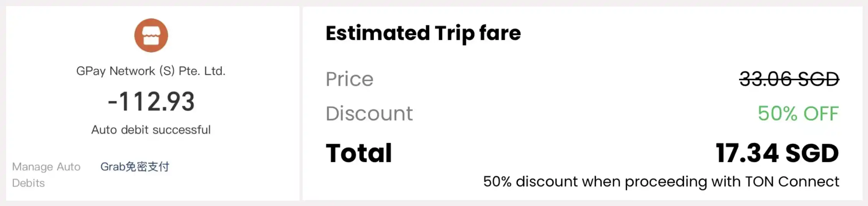Click the SGD currency text beside 17.34
The height and width of the screenshot is (206, 868).
pyautogui.click(x=812, y=153)
